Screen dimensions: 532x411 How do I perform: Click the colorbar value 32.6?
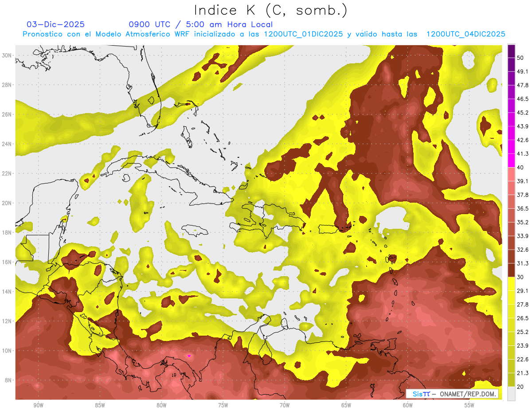pyautogui.click(x=523, y=250)
